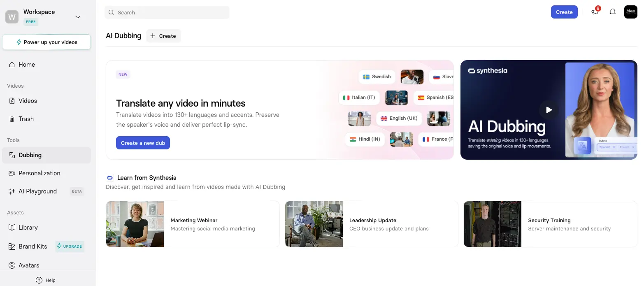Open Home from the sidebar
The image size is (644, 286).
[46, 65]
